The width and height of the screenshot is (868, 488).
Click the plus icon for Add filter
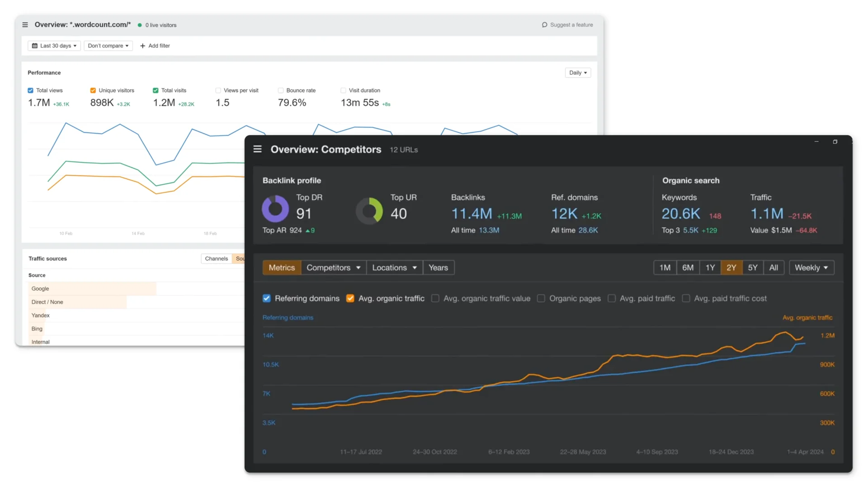143,46
